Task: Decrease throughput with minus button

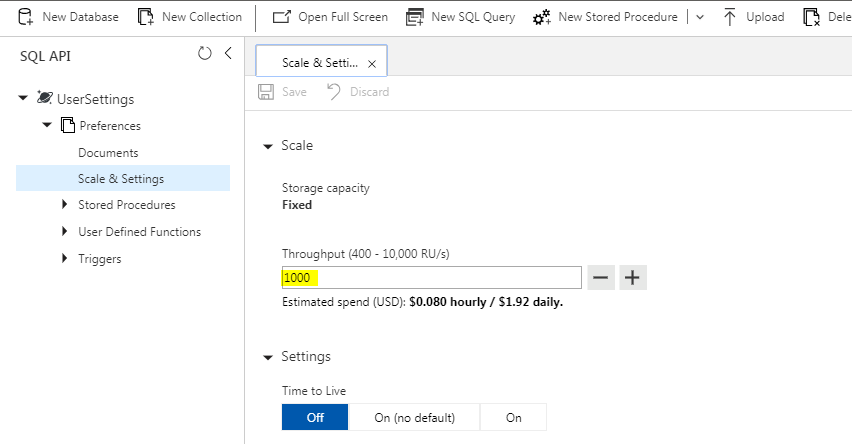Action: [x=600, y=278]
